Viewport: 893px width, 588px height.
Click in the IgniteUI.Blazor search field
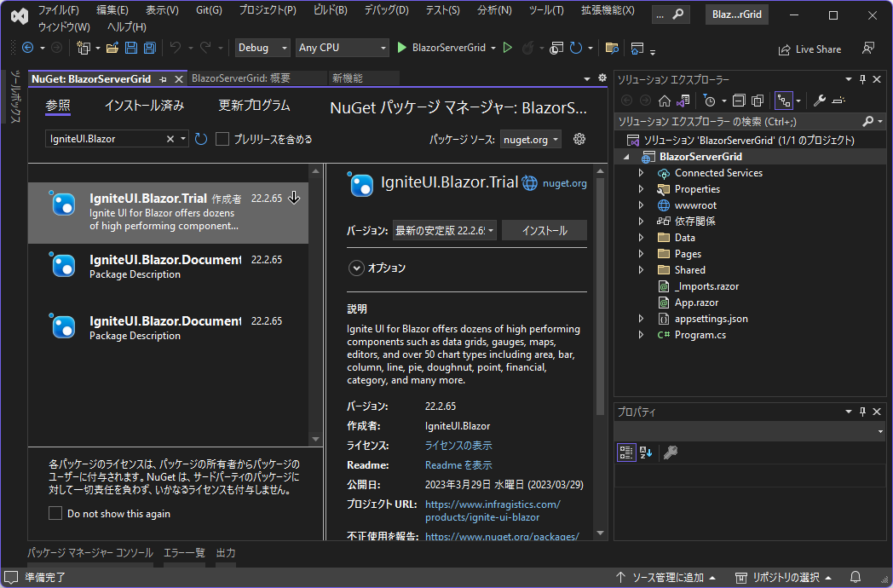tap(106, 139)
